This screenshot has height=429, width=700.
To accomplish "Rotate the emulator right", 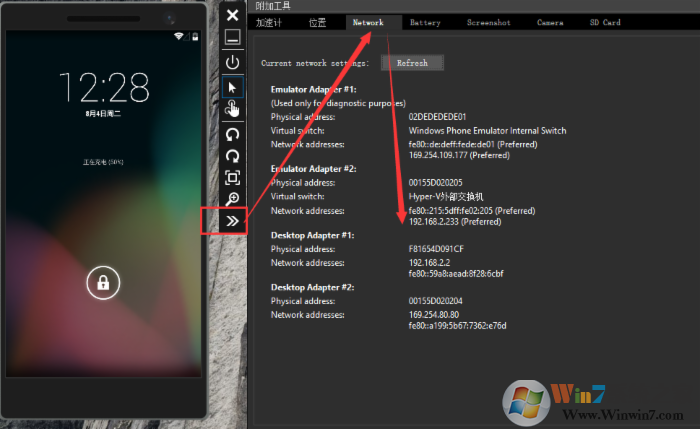I will tap(232, 156).
